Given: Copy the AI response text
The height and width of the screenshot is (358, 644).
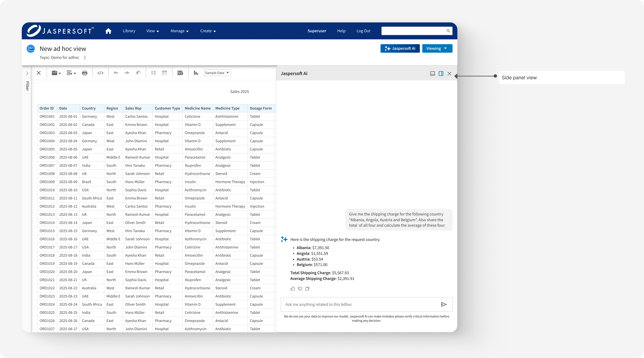Looking at the screenshot, I should tap(307, 289).
